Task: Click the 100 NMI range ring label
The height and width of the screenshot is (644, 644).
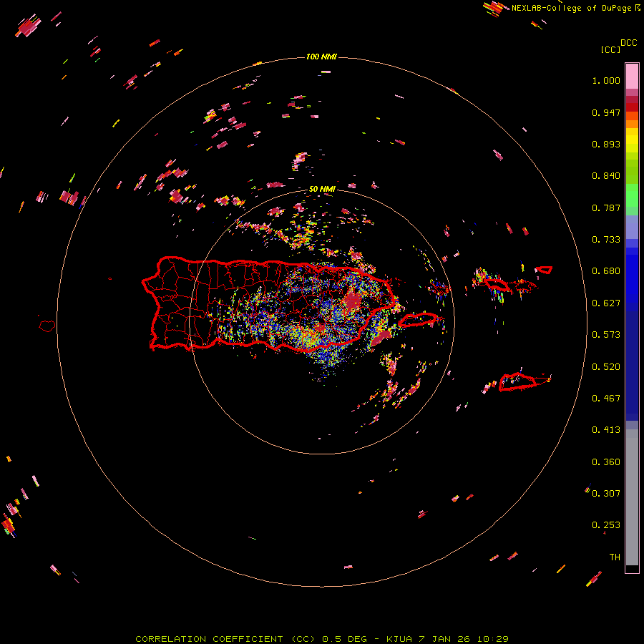Action: click(x=321, y=57)
